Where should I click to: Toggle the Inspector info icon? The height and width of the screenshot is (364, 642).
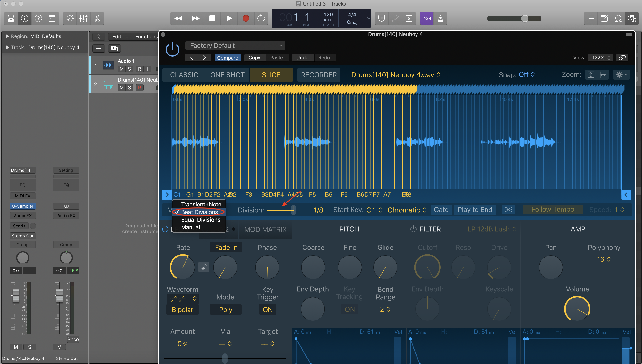(x=24, y=18)
